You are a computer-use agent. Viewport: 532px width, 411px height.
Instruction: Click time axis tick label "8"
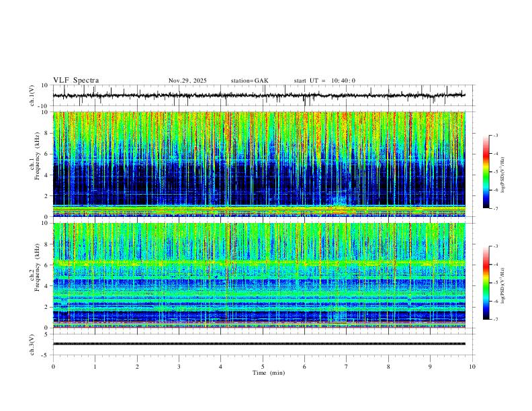[x=388, y=367]
